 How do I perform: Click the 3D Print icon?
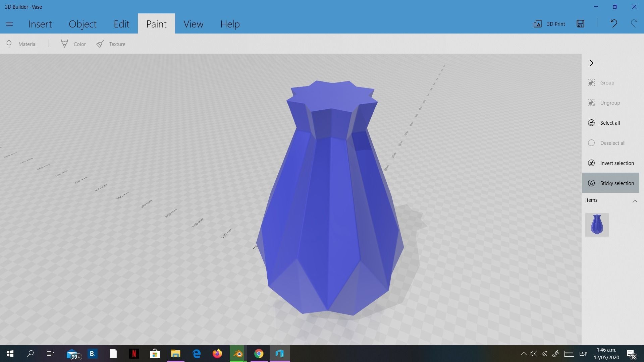click(549, 24)
